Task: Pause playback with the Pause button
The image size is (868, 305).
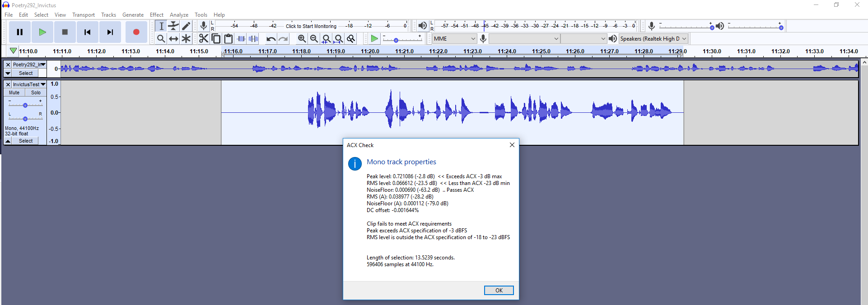Action: pos(19,32)
